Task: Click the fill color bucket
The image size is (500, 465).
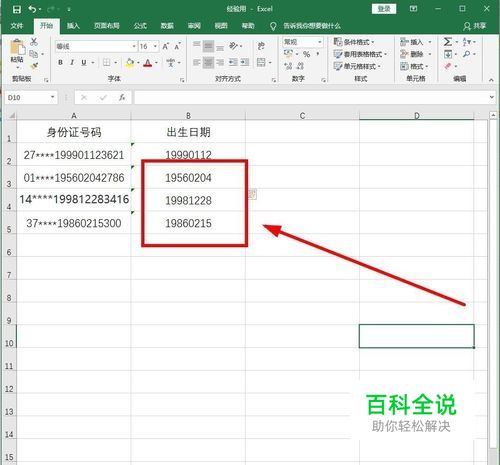Action: [130, 62]
